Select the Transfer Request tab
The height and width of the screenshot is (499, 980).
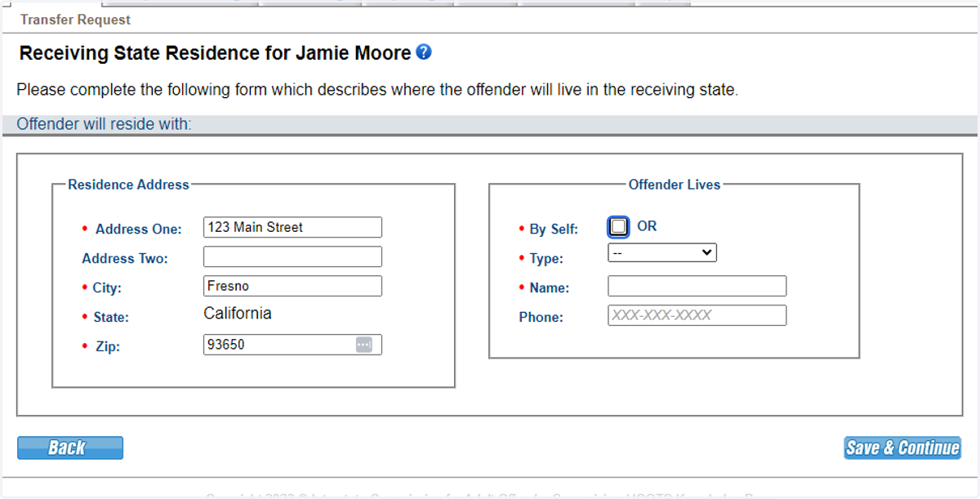pyautogui.click(x=75, y=20)
